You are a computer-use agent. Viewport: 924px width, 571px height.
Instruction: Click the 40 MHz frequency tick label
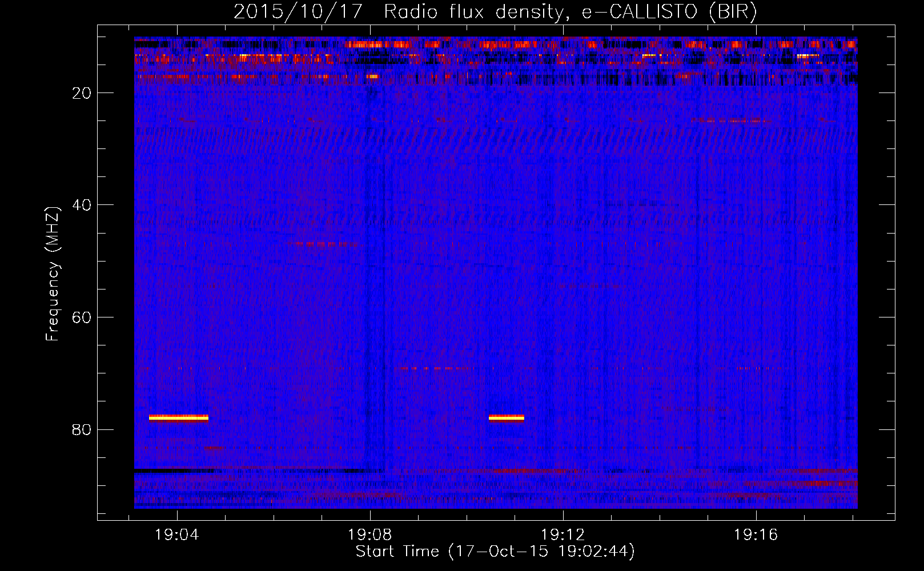(x=82, y=205)
